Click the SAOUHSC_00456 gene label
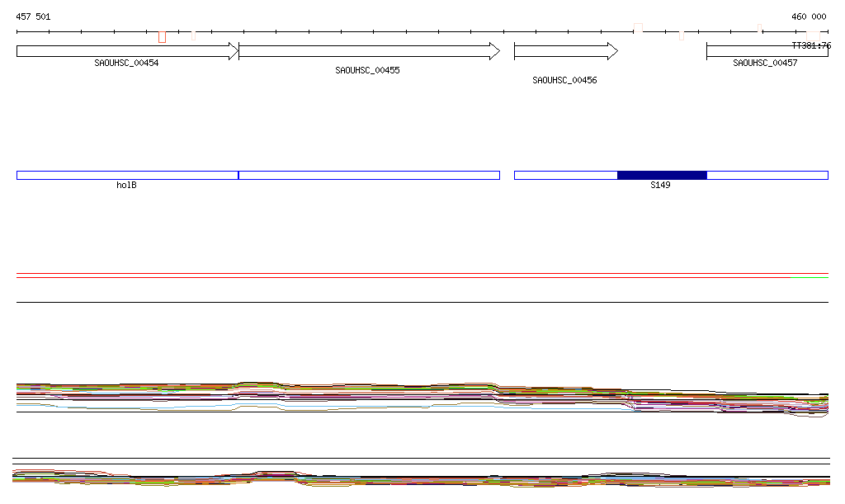The height and width of the screenshot is (504, 845). coord(564,81)
